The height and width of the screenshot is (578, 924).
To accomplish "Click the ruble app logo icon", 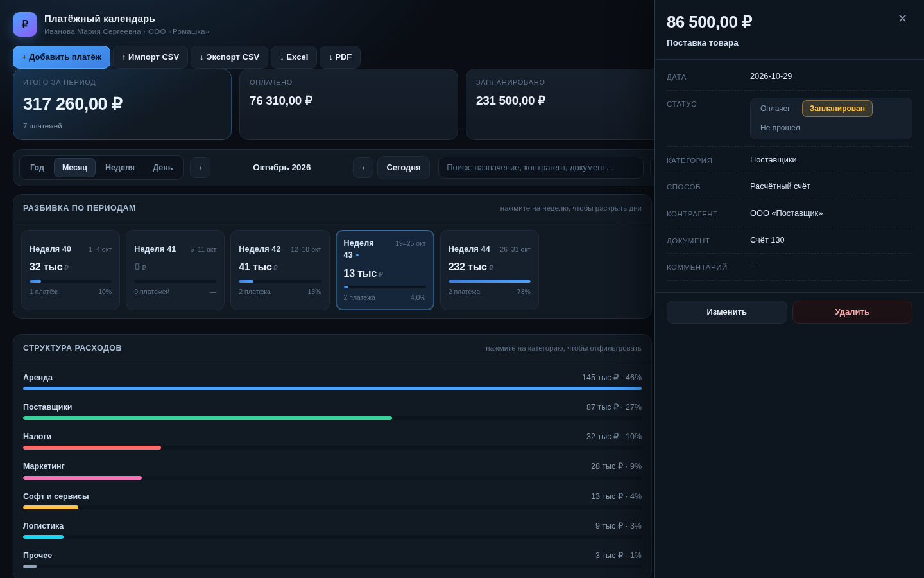I will coord(25,24).
